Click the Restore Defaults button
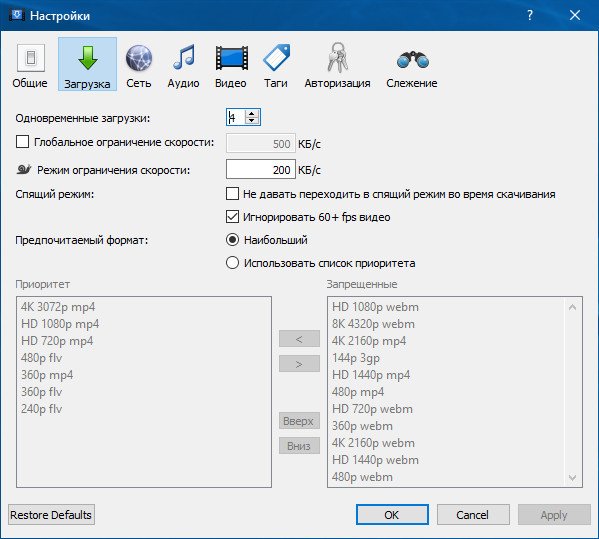The width and height of the screenshot is (599, 539). click(51, 515)
